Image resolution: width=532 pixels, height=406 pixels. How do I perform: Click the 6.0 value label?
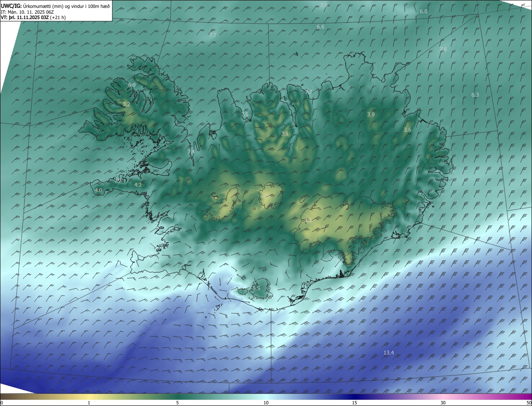424,12
